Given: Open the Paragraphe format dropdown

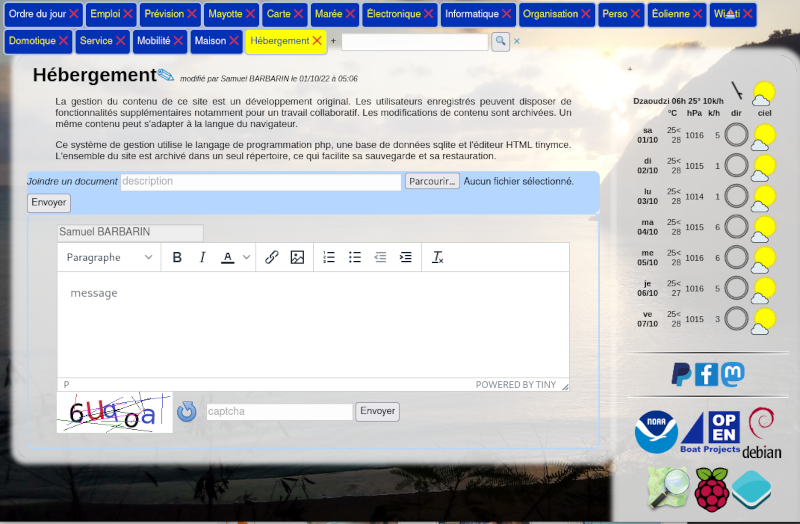Looking at the screenshot, I should pyautogui.click(x=109, y=257).
